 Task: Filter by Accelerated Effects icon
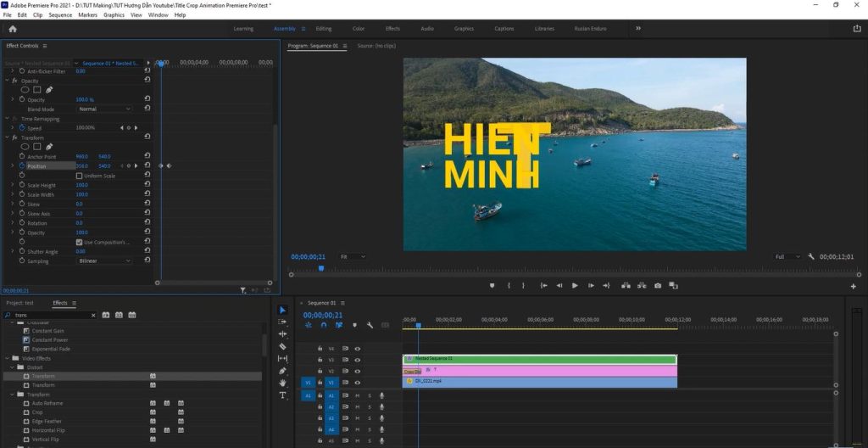click(106, 315)
